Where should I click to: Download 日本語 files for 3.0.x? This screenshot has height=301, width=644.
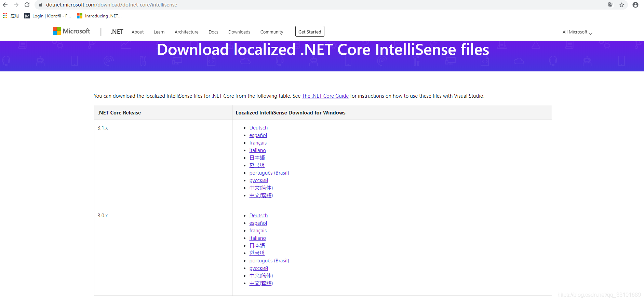(257, 246)
